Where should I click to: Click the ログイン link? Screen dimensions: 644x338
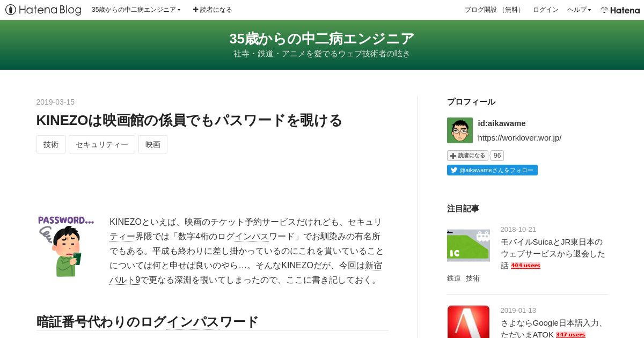tap(545, 10)
